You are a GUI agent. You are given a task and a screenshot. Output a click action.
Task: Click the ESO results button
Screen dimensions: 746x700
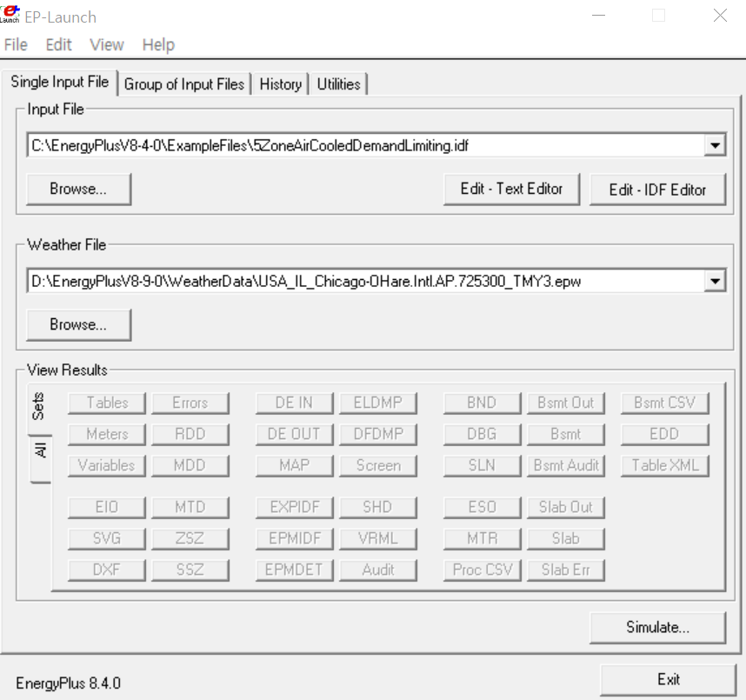coord(482,507)
